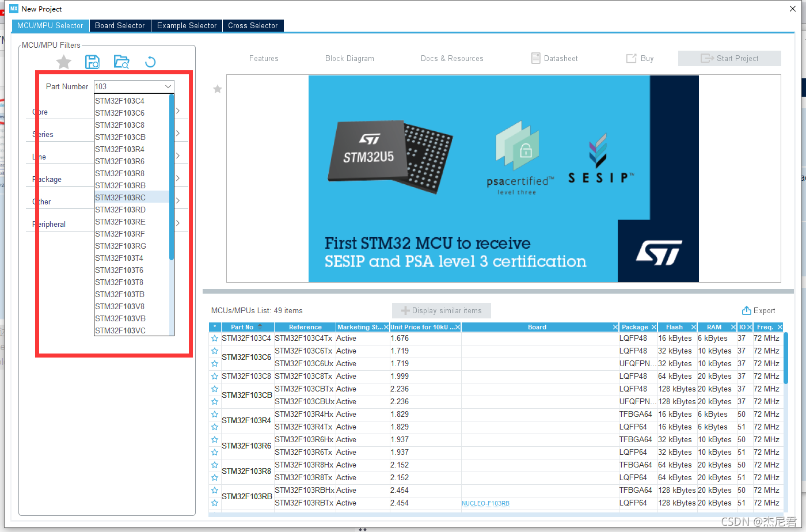Close the Package column X
Viewport: 806px width, 532px height.
(x=654, y=327)
